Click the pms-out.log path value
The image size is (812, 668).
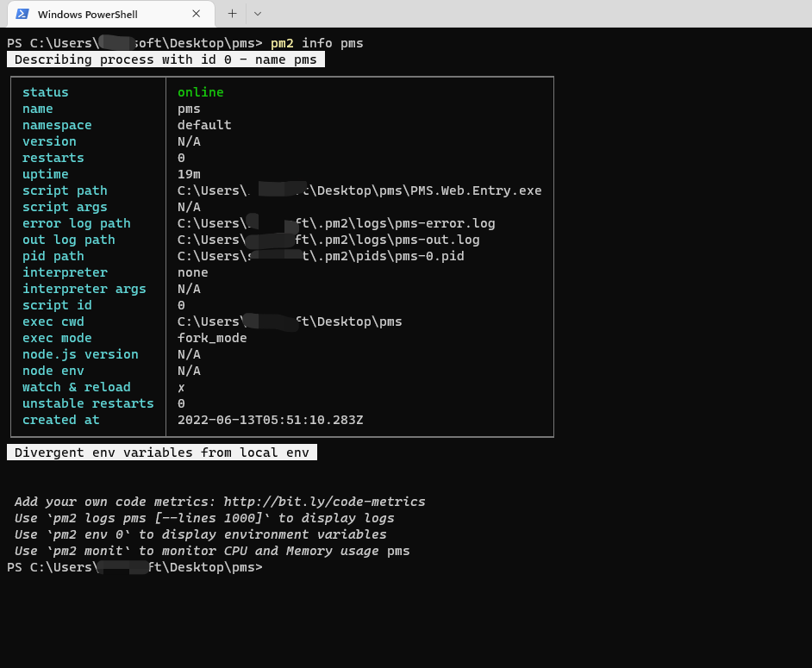click(328, 240)
